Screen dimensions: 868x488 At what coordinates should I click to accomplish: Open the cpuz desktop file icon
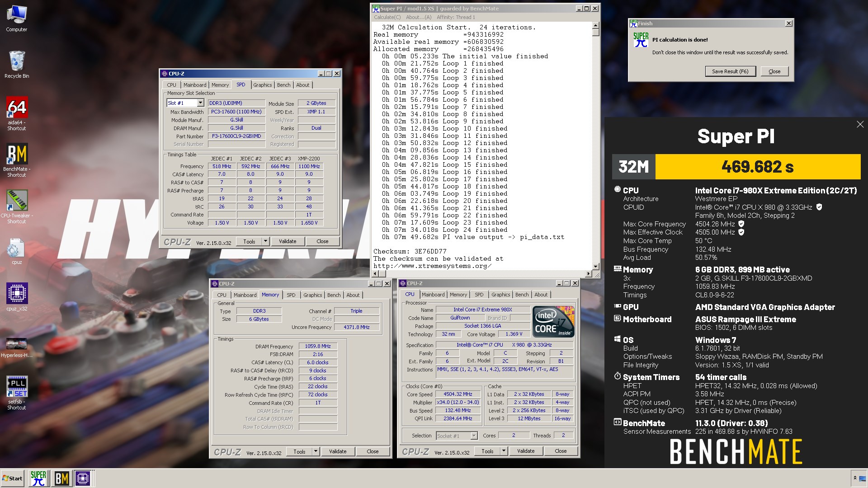[x=17, y=251]
